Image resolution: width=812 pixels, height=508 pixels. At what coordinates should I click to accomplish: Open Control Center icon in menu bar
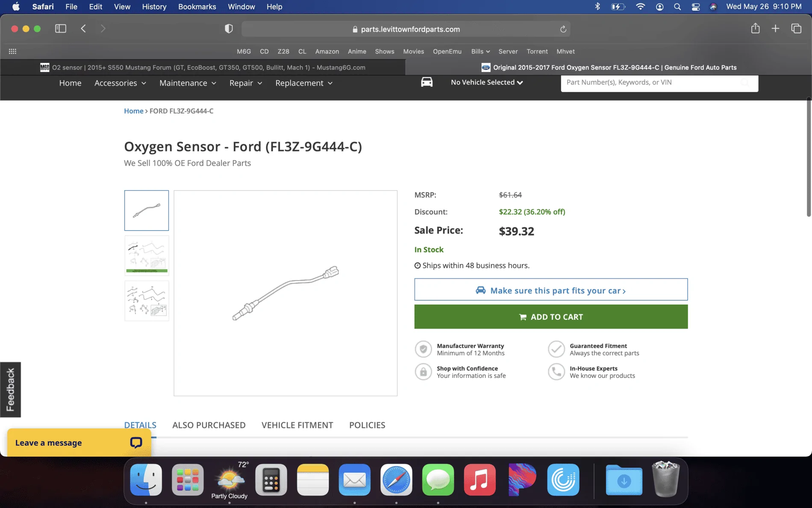[696, 7]
